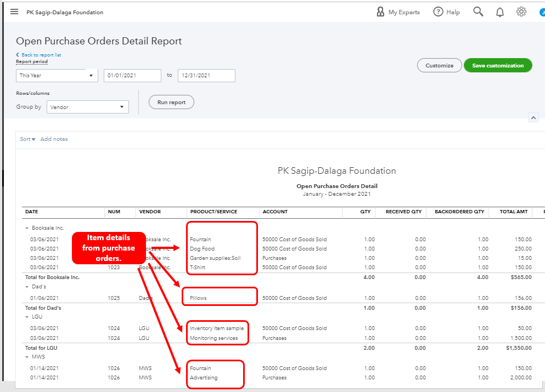Open the Report period dropdown
The height and width of the screenshot is (392, 545).
57,76
